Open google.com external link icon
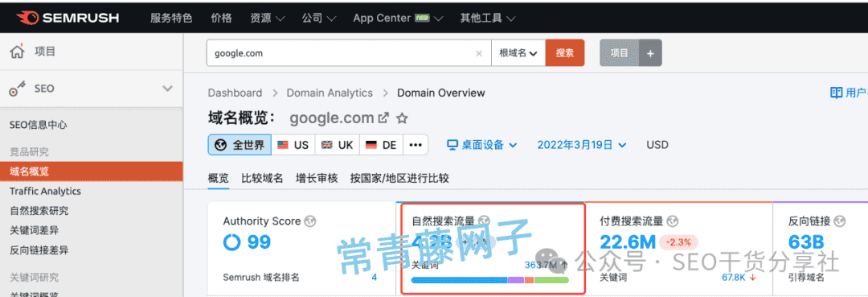The image size is (868, 297). point(383,118)
